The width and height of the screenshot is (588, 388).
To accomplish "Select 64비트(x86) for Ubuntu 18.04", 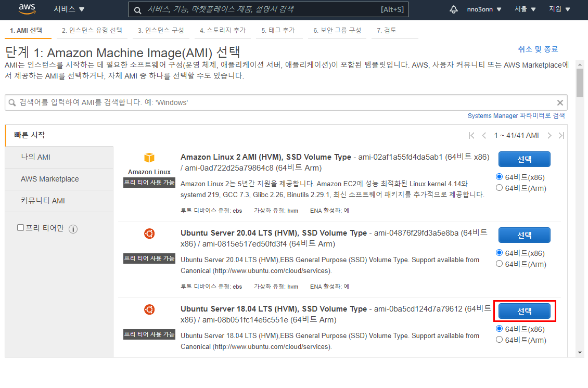I will pos(499,328).
